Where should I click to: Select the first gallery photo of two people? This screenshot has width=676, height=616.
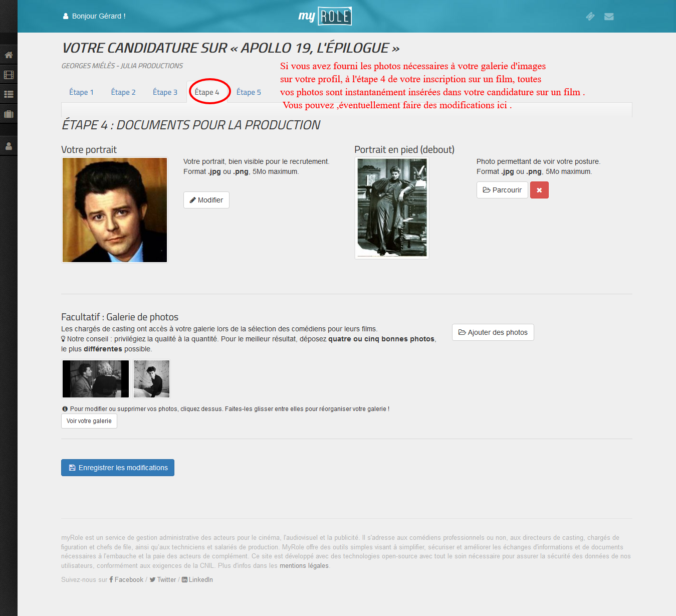click(x=96, y=379)
